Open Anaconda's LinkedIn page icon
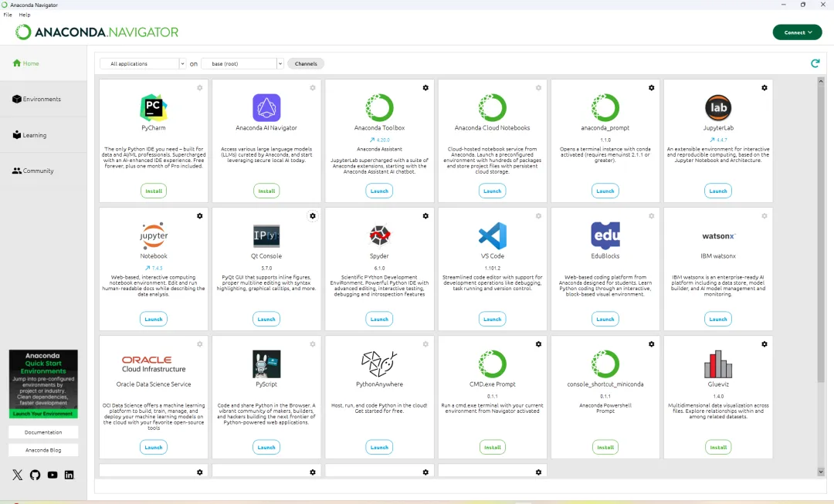 pos(69,475)
